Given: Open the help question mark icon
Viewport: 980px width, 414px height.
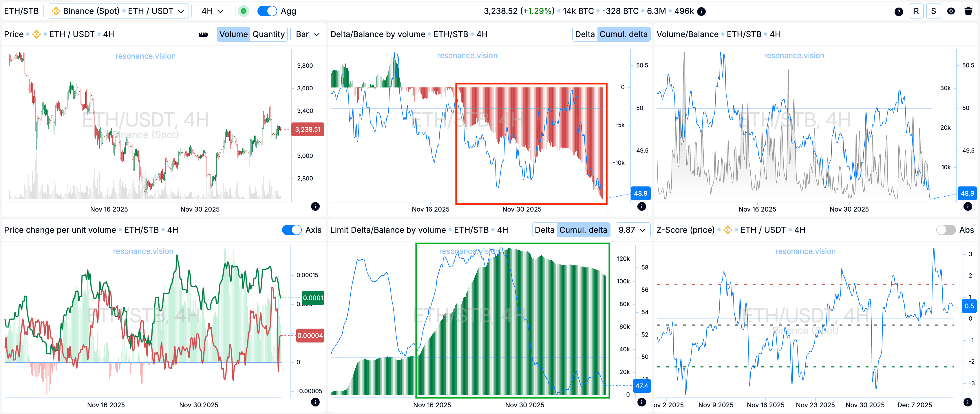Looking at the screenshot, I should [899, 11].
